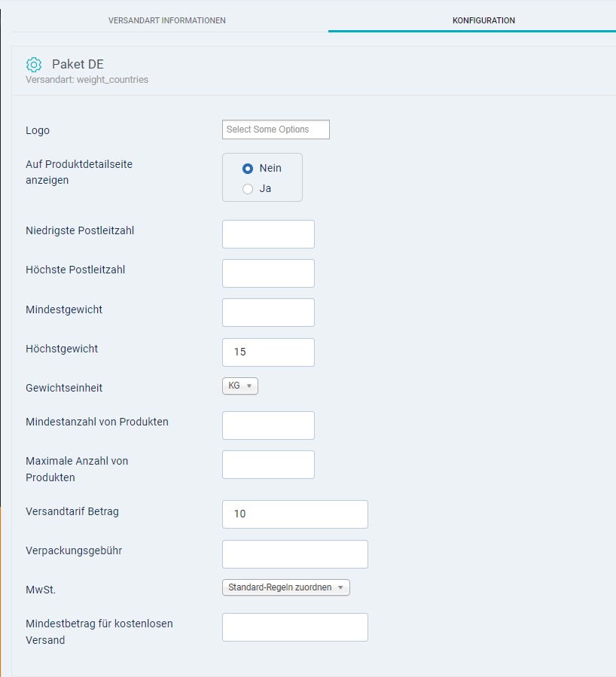Viewport: 616px width, 677px height.
Task: Click the Mindestbetrag für kostenlosen Versand field
Action: tap(295, 627)
